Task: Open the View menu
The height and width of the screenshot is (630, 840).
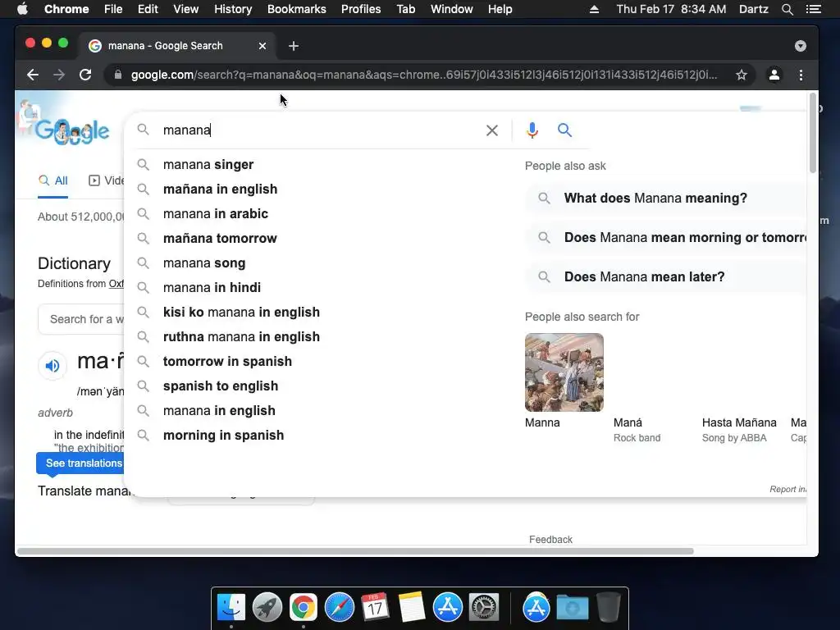Action: (186, 9)
